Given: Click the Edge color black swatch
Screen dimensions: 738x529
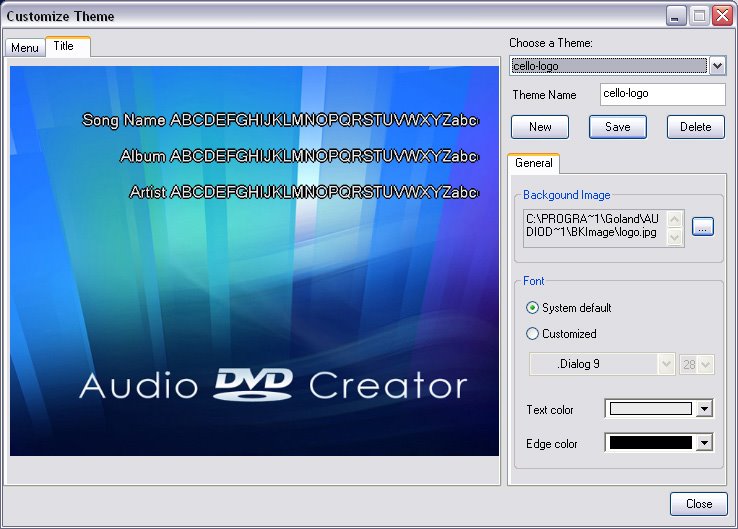Looking at the screenshot, I should pyautogui.click(x=651, y=442).
